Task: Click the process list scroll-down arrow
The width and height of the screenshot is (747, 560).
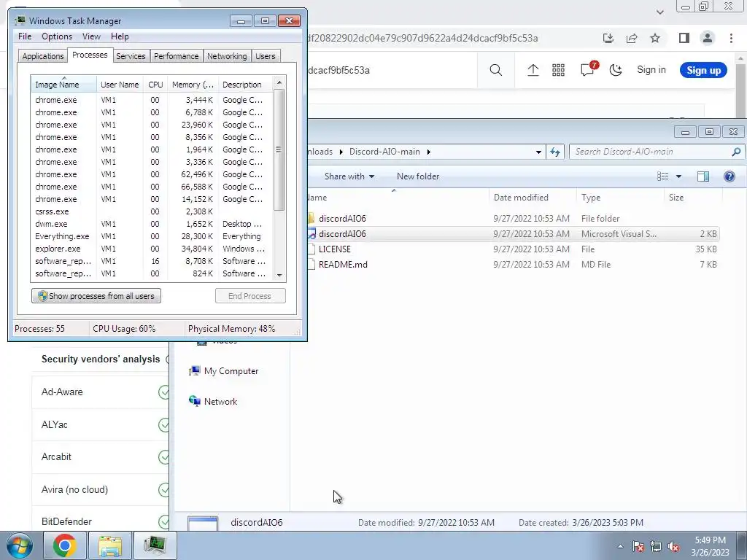Action: (x=279, y=275)
